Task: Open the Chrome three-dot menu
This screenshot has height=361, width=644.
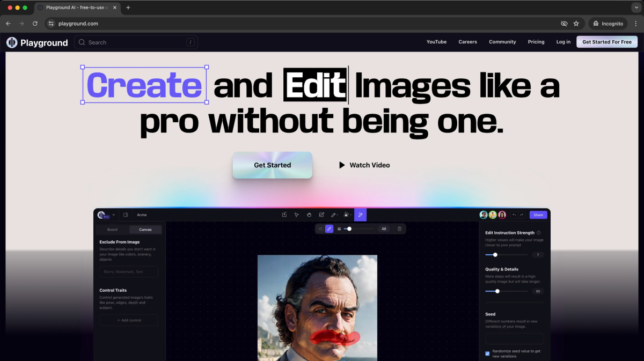Action: (x=635, y=24)
